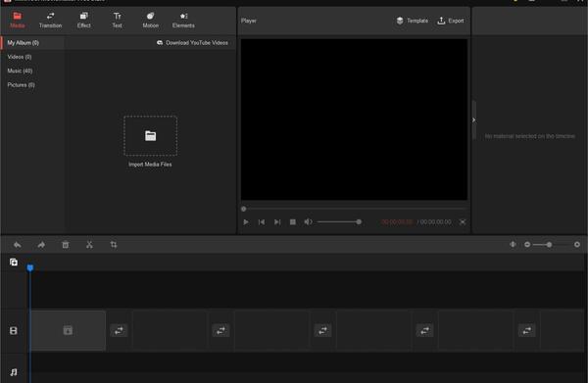The image size is (588, 383).
Task: Click the red current time 00:00:00.00 readout
Action: click(x=397, y=222)
